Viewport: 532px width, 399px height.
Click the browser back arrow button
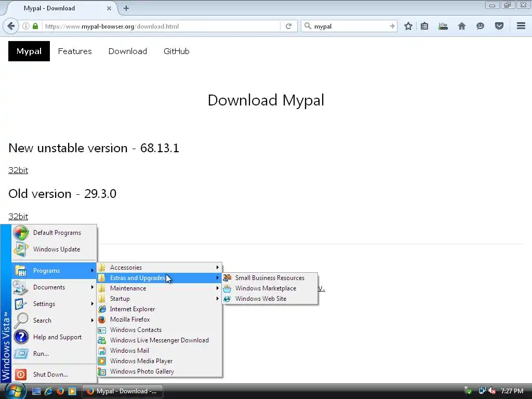coord(11,26)
